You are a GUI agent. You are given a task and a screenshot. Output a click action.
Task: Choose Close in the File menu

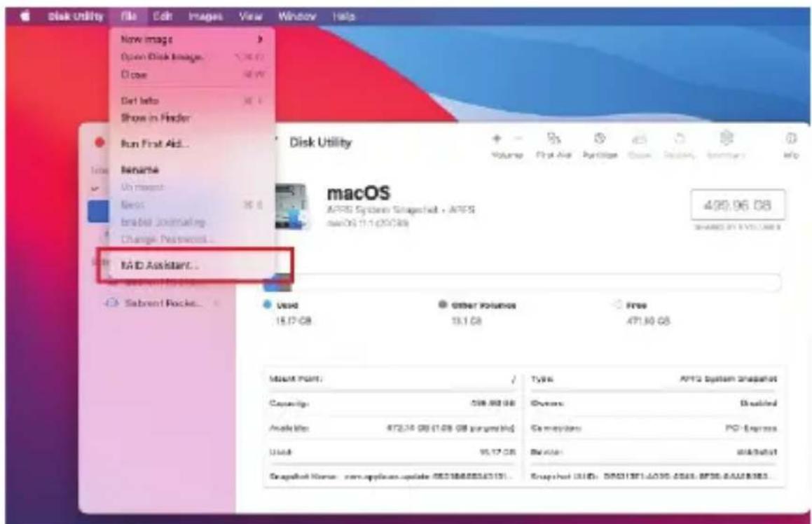point(191,74)
